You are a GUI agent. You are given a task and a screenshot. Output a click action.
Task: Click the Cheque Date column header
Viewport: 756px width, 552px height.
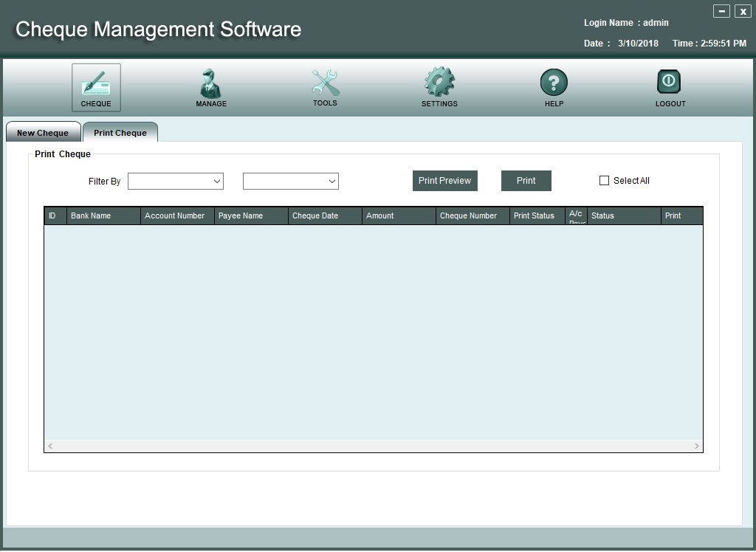[325, 215]
